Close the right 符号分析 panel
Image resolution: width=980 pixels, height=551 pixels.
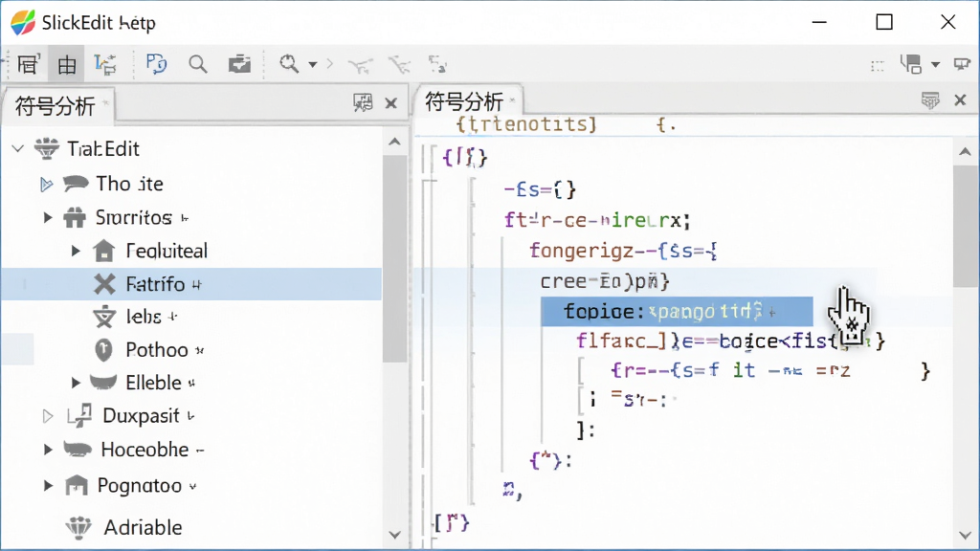[x=961, y=99]
